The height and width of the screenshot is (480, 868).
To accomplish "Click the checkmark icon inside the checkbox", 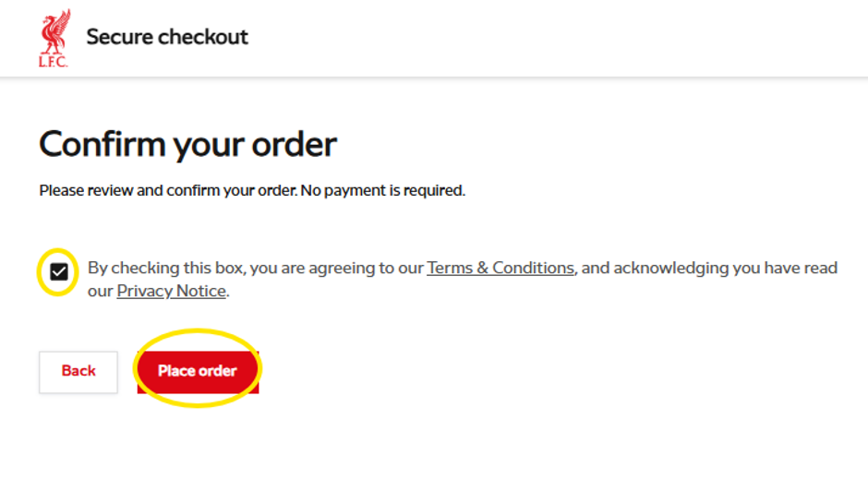I will (59, 271).
